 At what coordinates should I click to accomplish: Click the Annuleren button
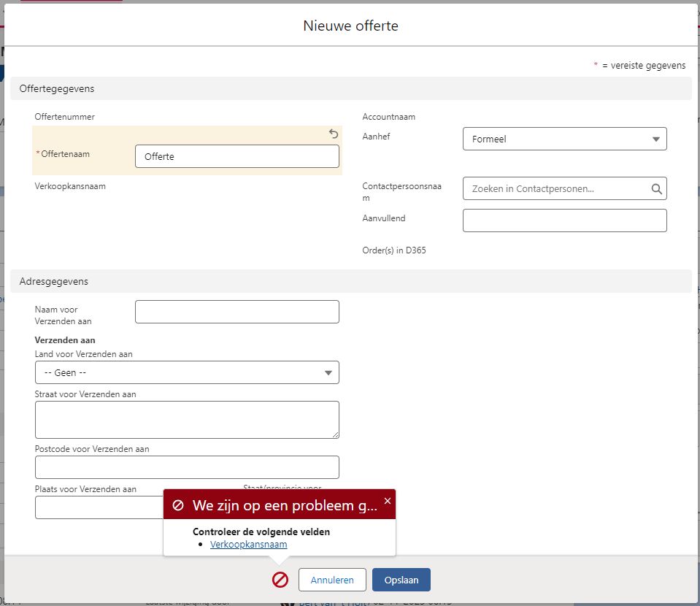pyautogui.click(x=332, y=580)
